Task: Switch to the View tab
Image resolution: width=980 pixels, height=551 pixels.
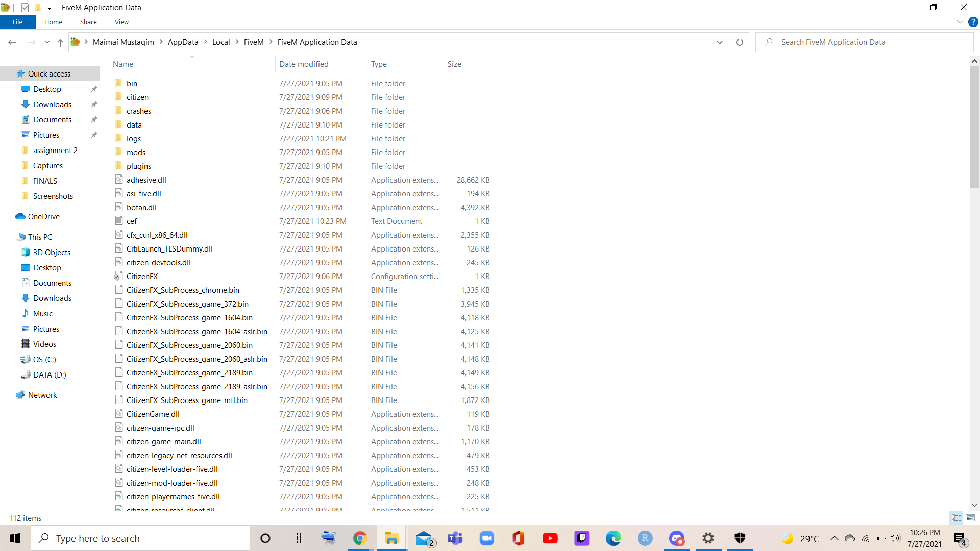Action: click(x=121, y=22)
